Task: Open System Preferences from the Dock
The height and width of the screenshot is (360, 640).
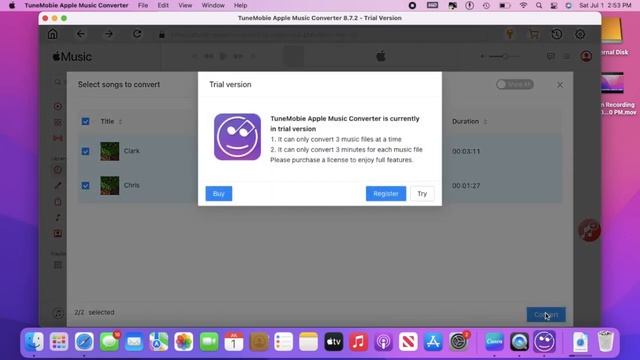Action: [x=458, y=341]
